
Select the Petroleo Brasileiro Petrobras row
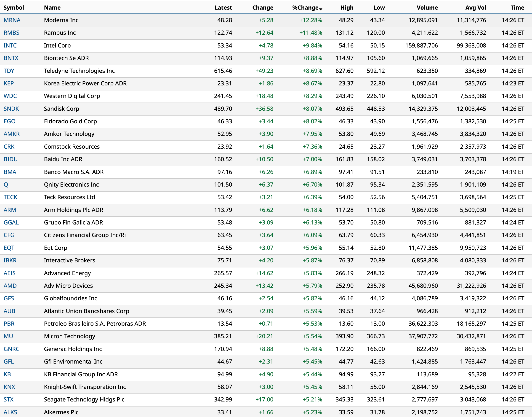95,324
